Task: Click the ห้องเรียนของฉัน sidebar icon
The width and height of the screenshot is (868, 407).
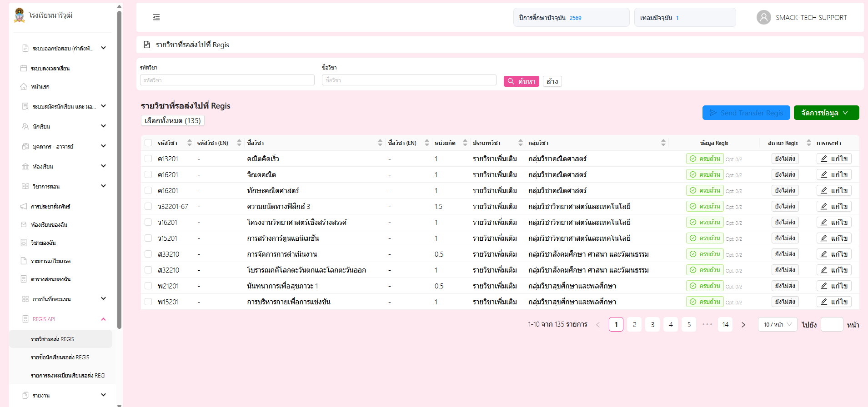Action: point(24,224)
